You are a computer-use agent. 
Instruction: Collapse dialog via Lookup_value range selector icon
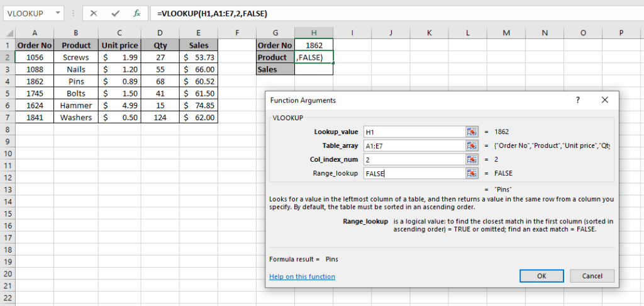click(472, 132)
